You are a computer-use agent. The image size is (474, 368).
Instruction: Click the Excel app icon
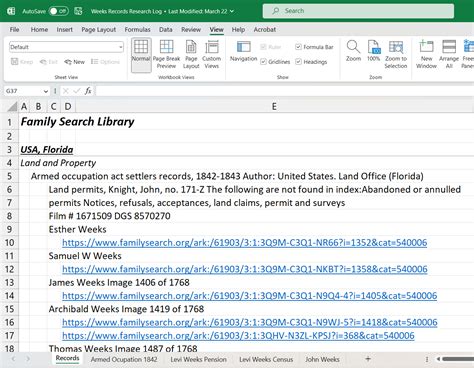[x=11, y=11]
